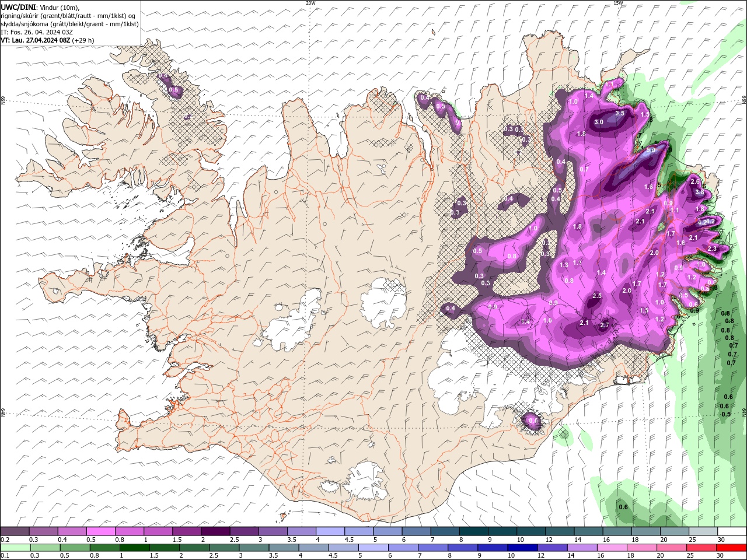Click the legend label '4.5' under snow scale
This screenshot has width=747, height=560.
click(x=350, y=540)
